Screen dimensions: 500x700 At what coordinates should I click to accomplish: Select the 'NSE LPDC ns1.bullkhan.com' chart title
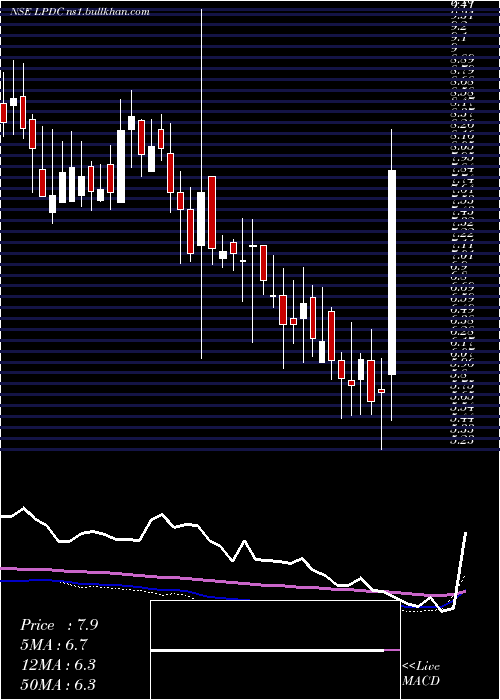tap(80, 12)
